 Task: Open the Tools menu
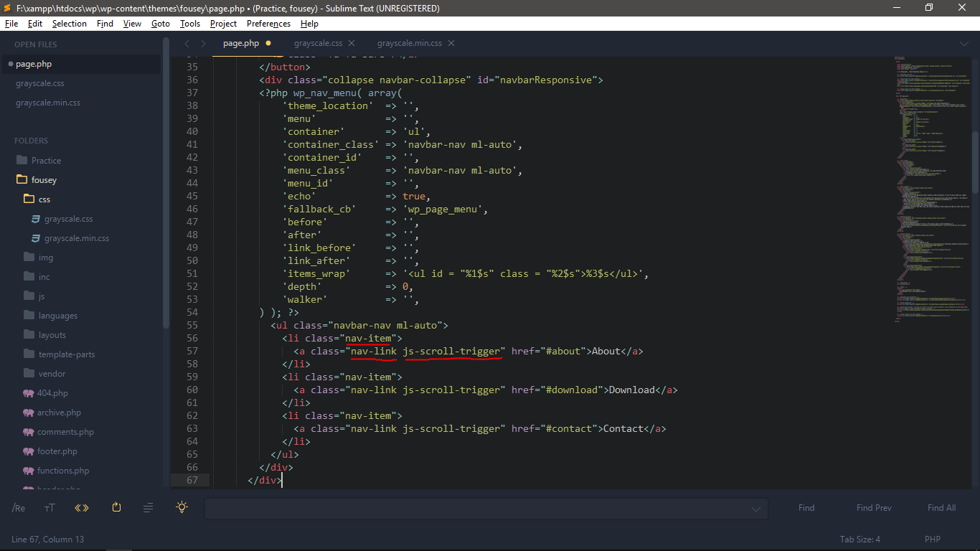[190, 24]
